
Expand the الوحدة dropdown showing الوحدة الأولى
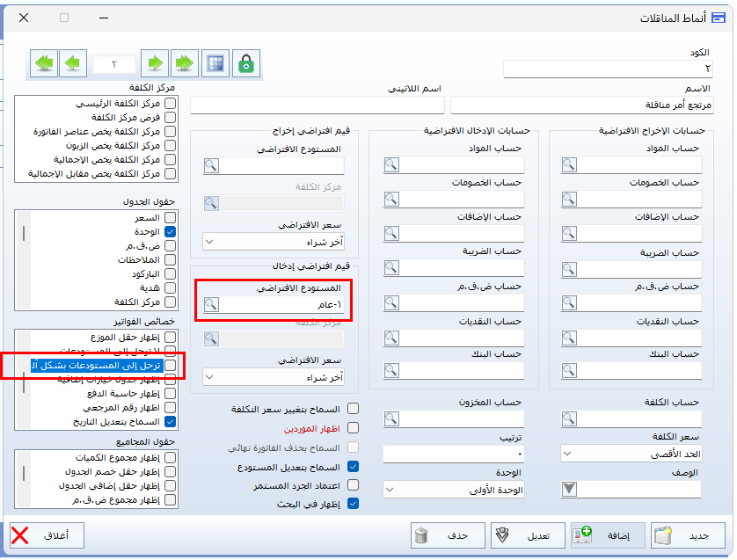pyautogui.click(x=453, y=490)
